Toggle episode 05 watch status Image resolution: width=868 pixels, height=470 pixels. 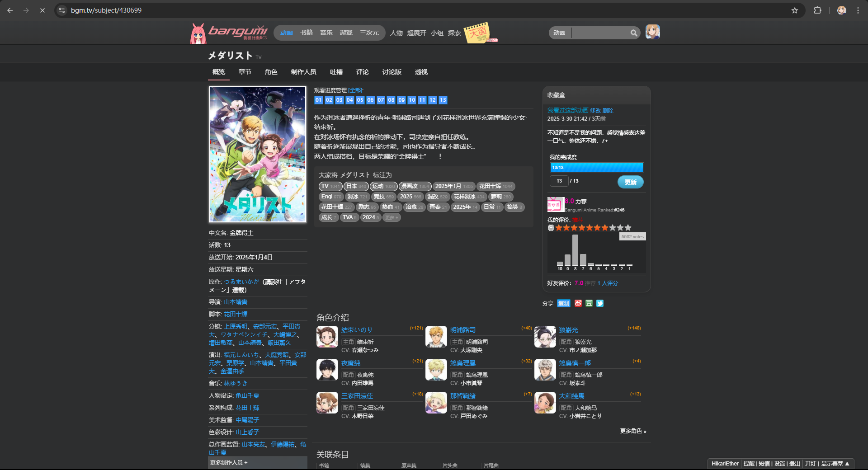tap(360, 100)
